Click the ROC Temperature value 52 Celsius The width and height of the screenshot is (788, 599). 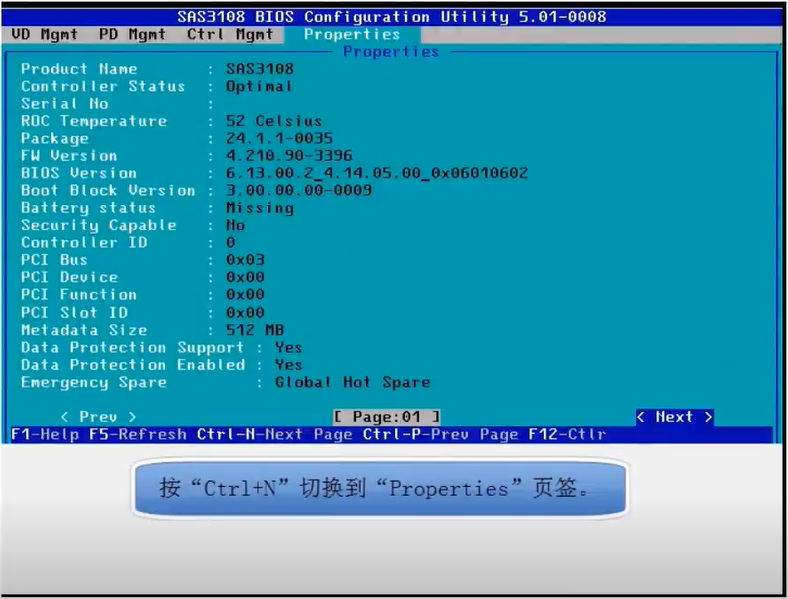click(273, 121)
